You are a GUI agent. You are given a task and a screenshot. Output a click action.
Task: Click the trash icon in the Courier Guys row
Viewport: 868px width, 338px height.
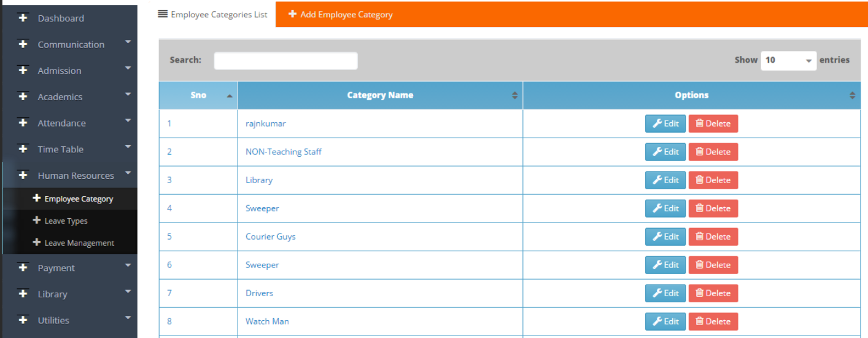(x=699, y=236)
